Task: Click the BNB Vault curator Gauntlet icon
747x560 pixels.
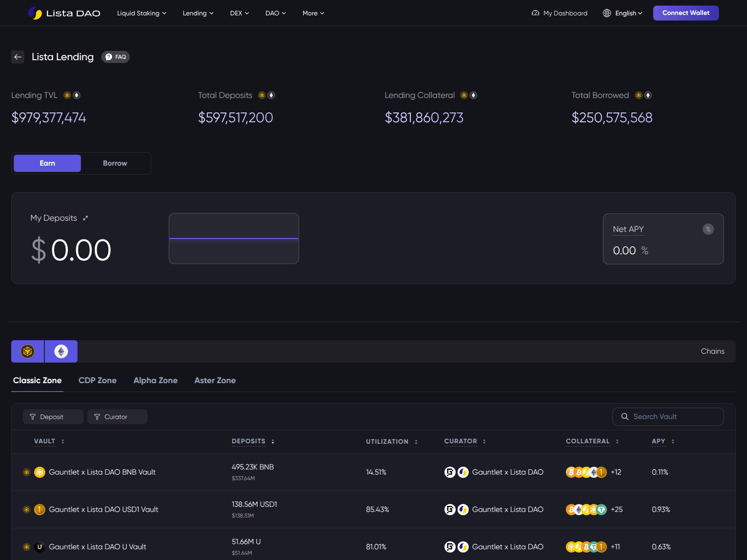Action: coord(450,472)
